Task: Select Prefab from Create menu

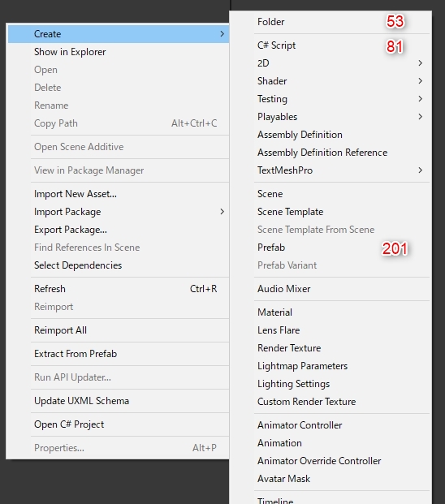Action: [342, 248]
